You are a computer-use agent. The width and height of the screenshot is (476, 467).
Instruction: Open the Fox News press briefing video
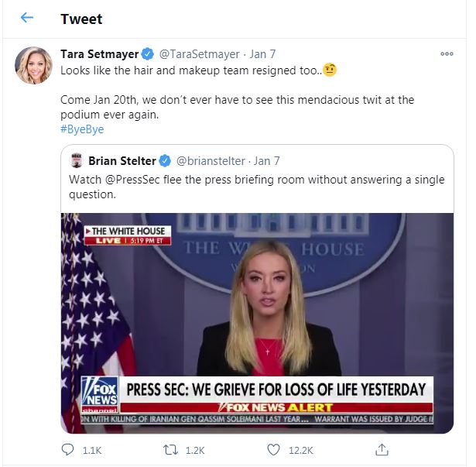pos(257,322)
